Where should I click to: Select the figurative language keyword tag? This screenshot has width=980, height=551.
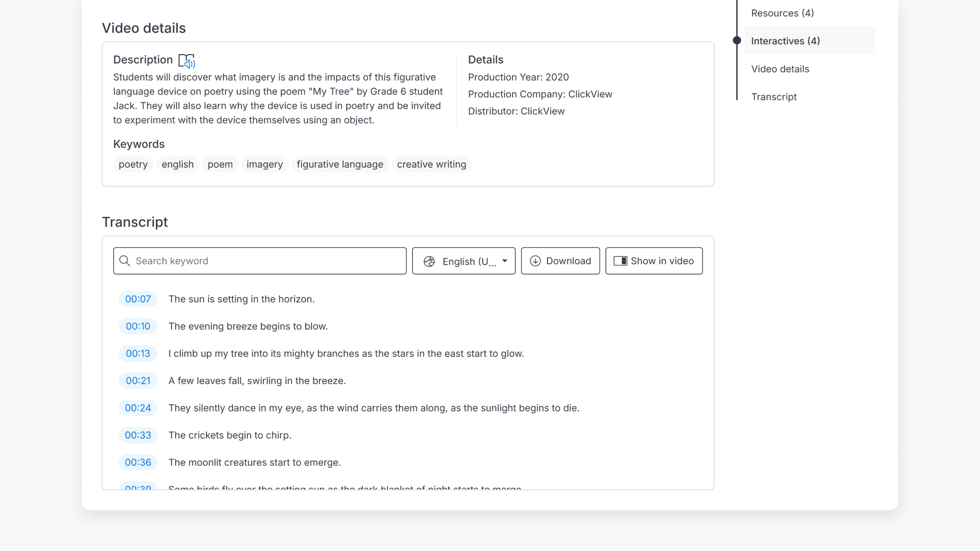(x=339, y=164)
